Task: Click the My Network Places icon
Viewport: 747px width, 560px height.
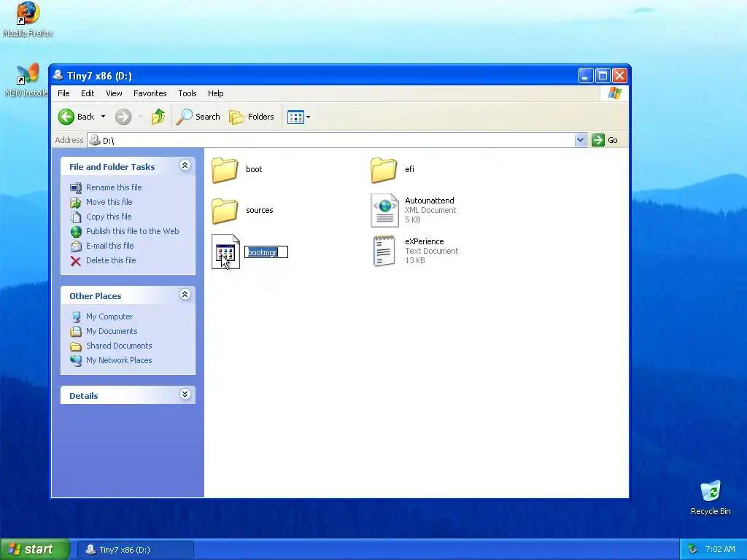Action: tap(76, 361)
